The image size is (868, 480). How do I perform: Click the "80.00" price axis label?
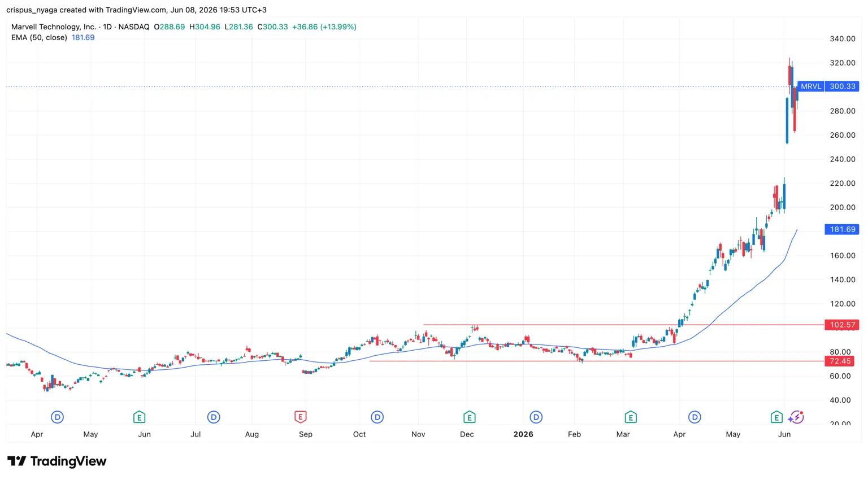(x=840, y=352)
